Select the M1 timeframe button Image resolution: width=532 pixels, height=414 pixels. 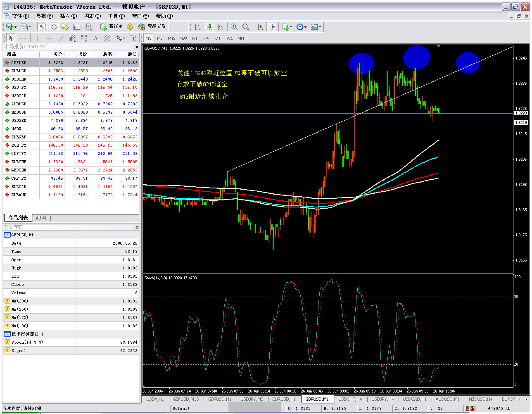148,38
